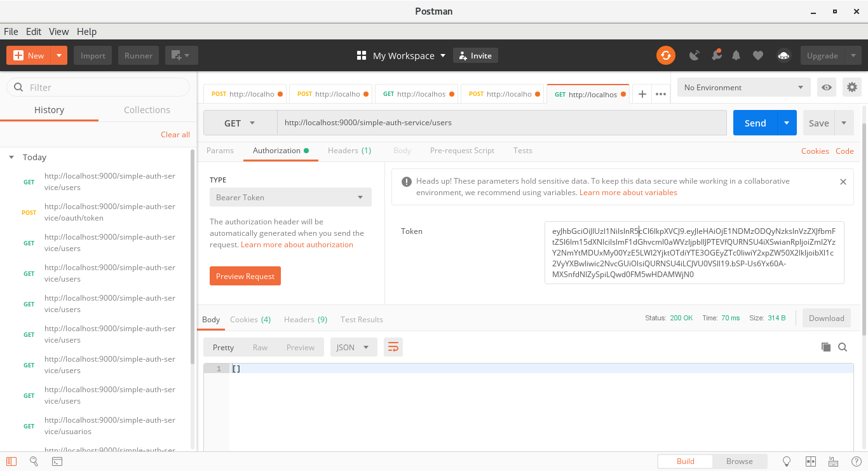
Task: Add a new request tab with plus
Action: tap(642, 93)
